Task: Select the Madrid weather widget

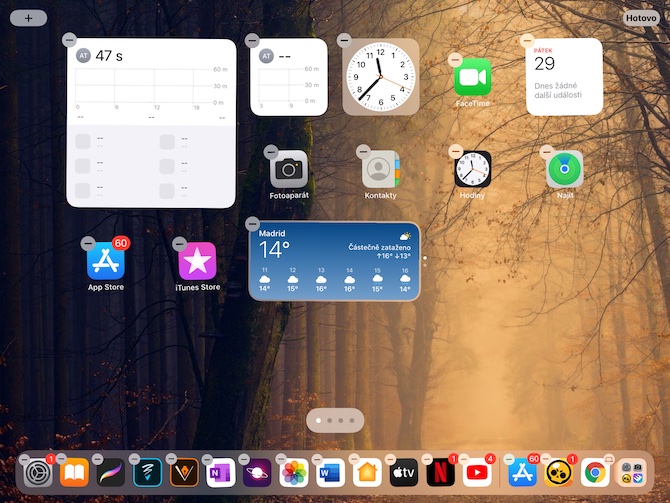Action: click(334, 261)
